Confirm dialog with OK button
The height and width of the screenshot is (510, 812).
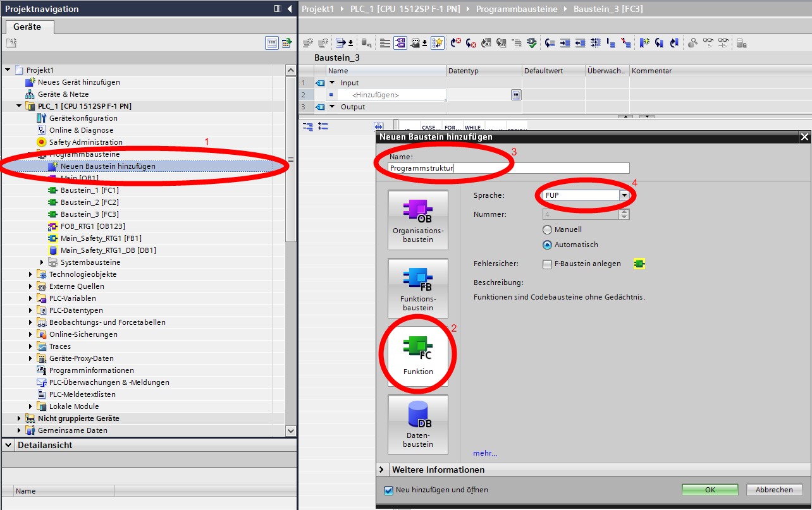click(x=710, y=490)
